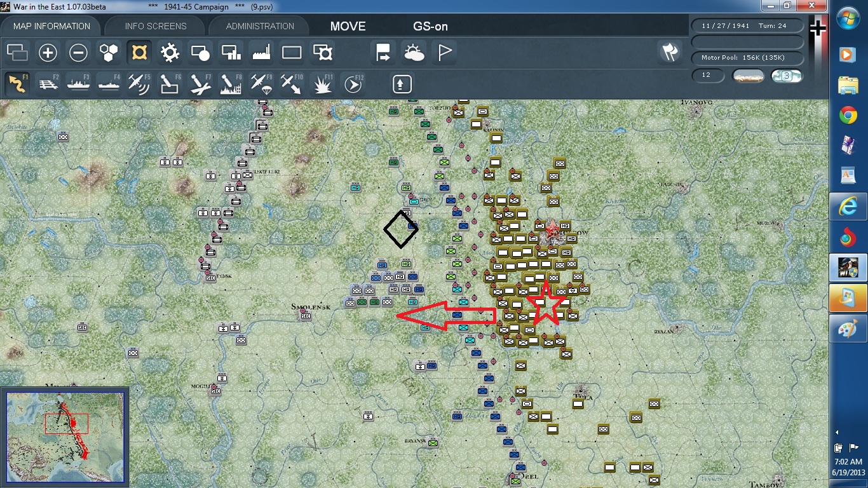The height and width of the screenshot is (488, 868).
Task: Open Windows Explorer folder from taskbar
Action: click(x=848, y=85)
